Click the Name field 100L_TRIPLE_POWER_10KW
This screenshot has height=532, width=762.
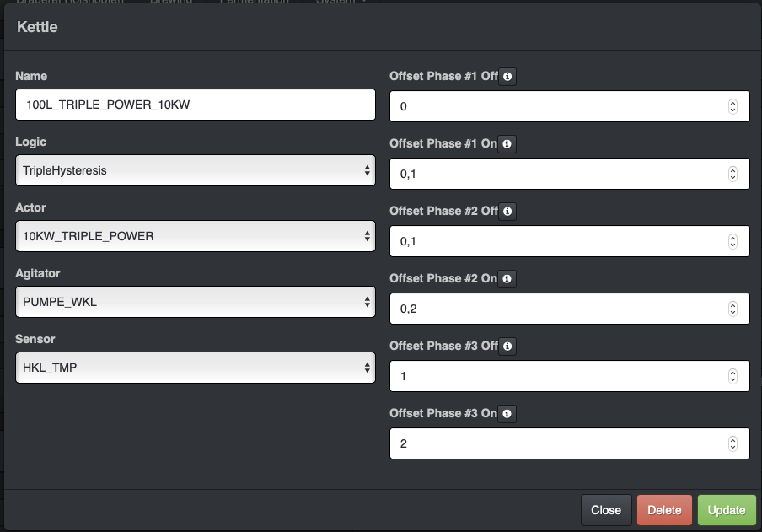point(196,105)
